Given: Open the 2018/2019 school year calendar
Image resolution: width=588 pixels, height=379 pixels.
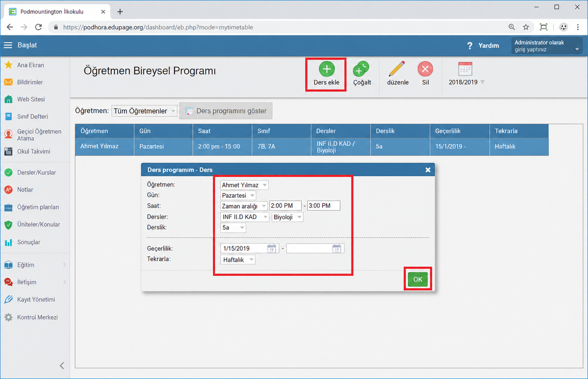Looking at the screenshot, I should pyautogui.click(x=465, y=69).
